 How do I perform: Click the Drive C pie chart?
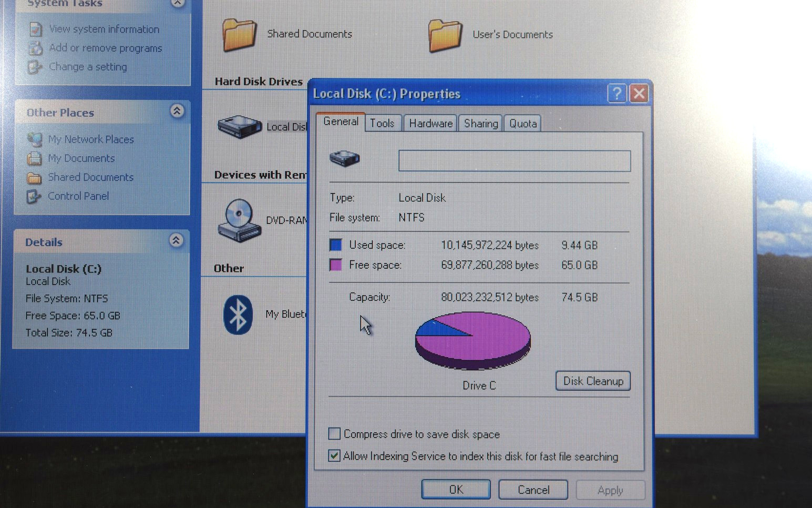(x=473, y=341)
